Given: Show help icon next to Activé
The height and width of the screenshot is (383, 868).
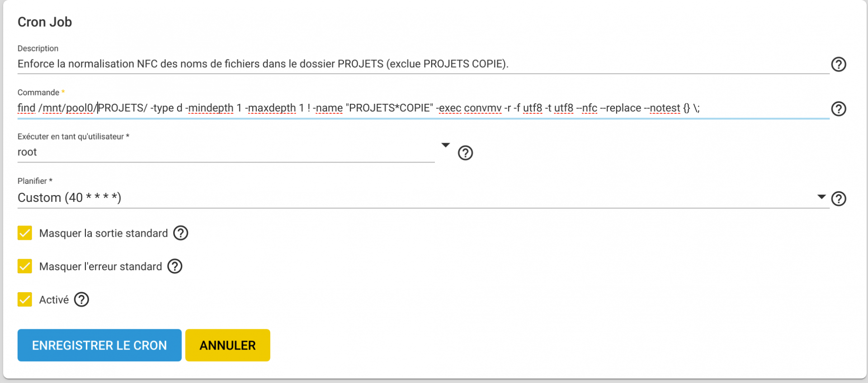Looking at the screenshot, I should click(81, 299).
